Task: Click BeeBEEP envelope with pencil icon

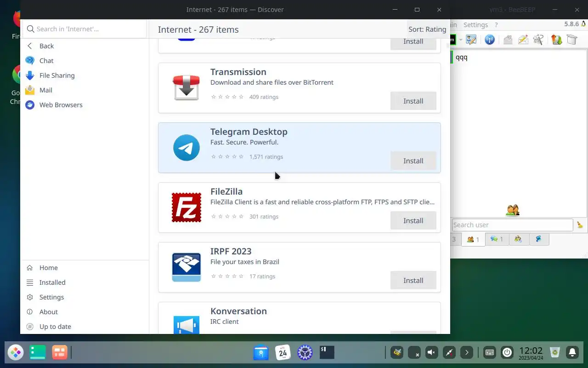Action: click(x=523, y=40)
